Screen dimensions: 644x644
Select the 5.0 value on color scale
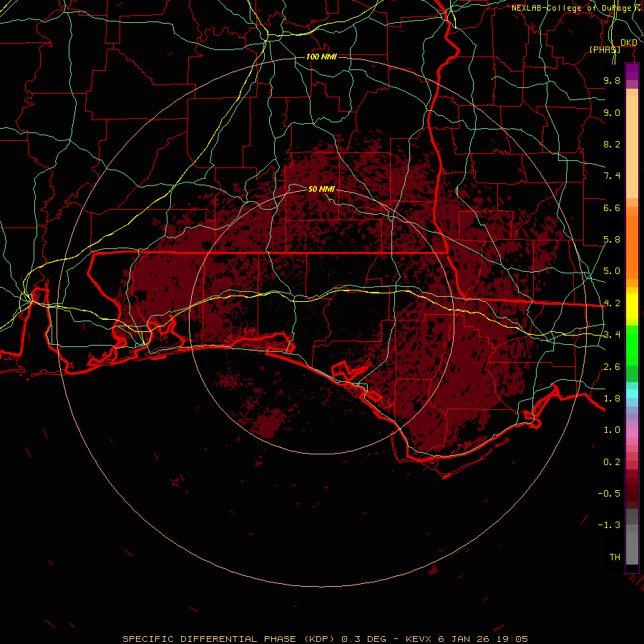[612, 271]
